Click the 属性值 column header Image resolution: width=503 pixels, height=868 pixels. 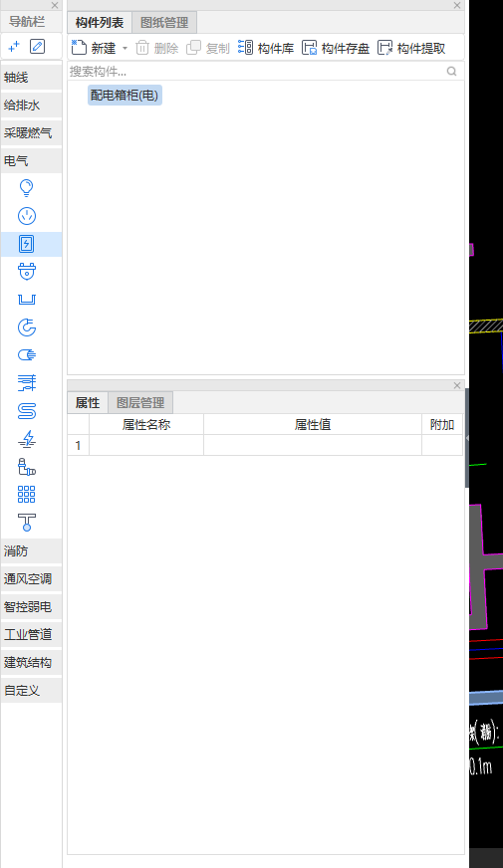pos(313,424)
